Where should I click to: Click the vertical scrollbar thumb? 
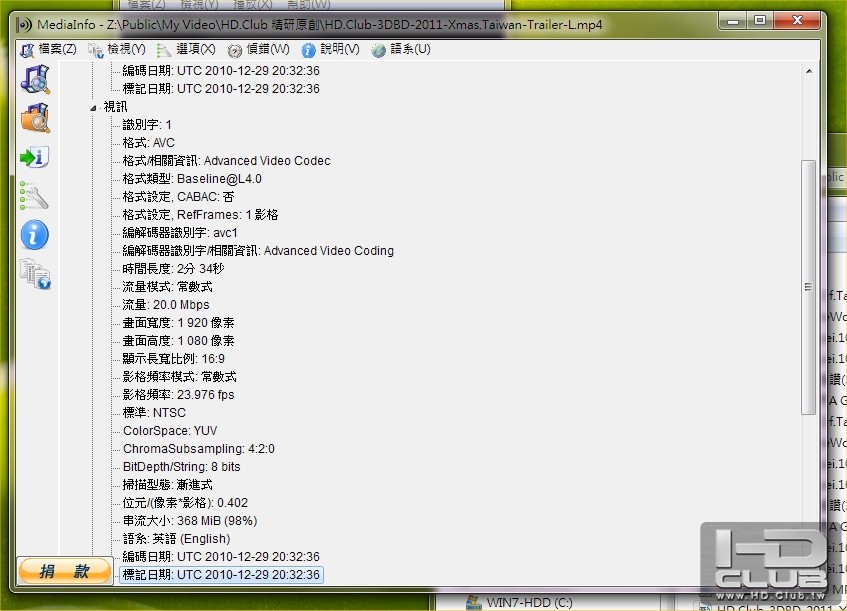pyautogui.click(x=808, y=287)
